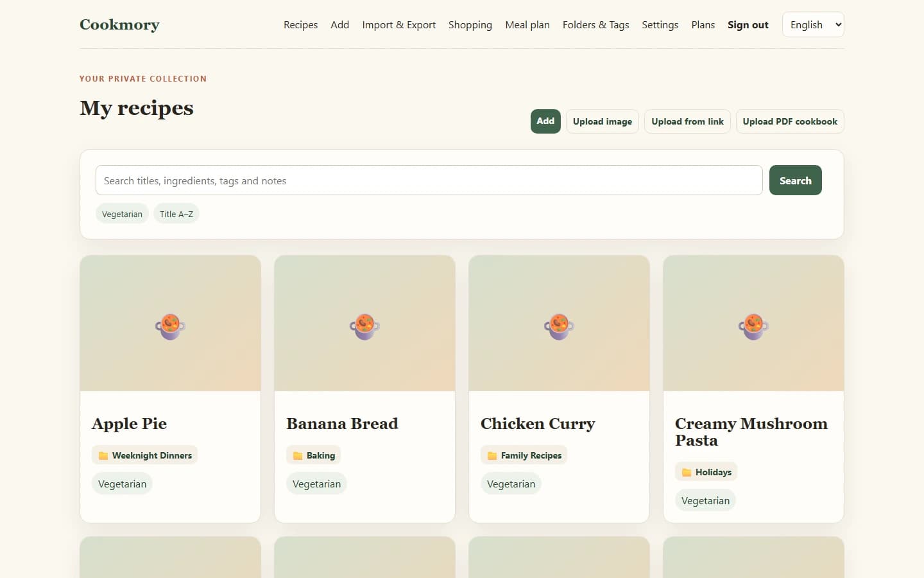
Task: Click the Baking folder icon
Action: 298,456
